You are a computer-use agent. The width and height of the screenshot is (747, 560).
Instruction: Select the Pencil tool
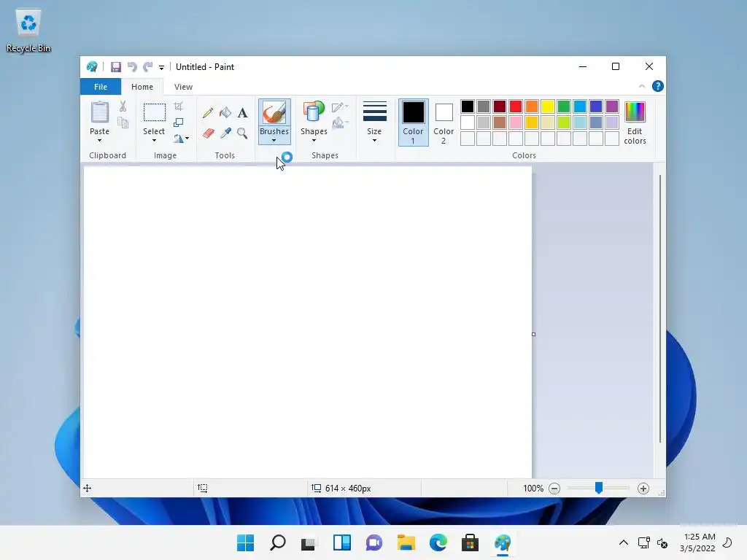click(x=208, y=113)
